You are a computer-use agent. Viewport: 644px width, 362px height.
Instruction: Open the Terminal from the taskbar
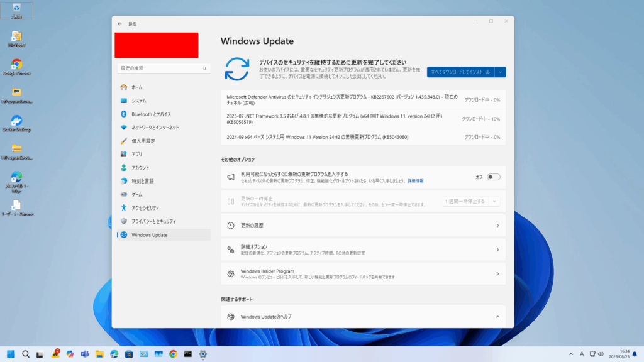187,354
